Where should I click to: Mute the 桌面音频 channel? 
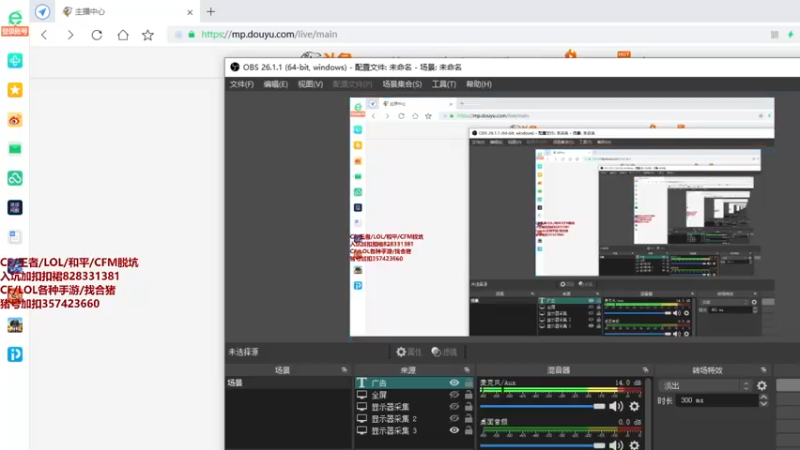[616, 445]
